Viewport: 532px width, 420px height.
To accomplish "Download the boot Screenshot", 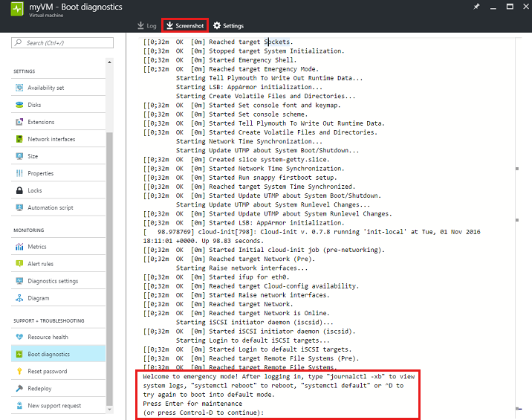I will click(x=185, y=26).
